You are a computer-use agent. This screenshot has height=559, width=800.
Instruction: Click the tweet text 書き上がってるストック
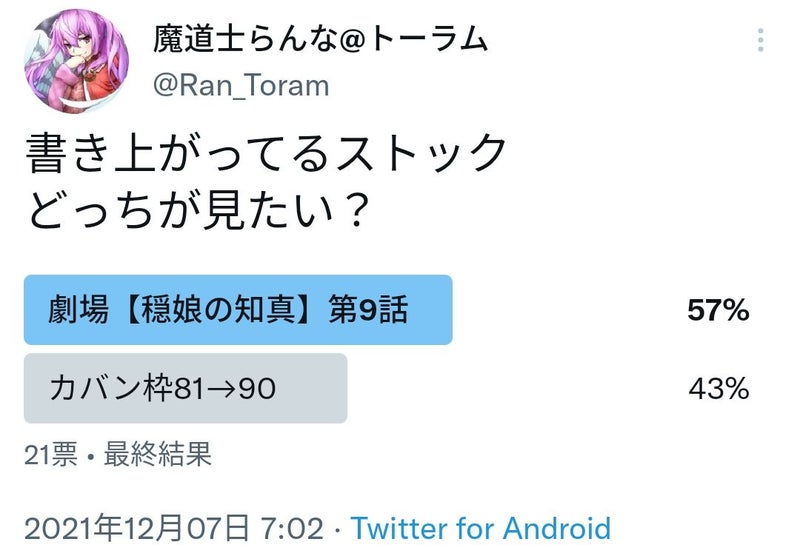(266, 153)
